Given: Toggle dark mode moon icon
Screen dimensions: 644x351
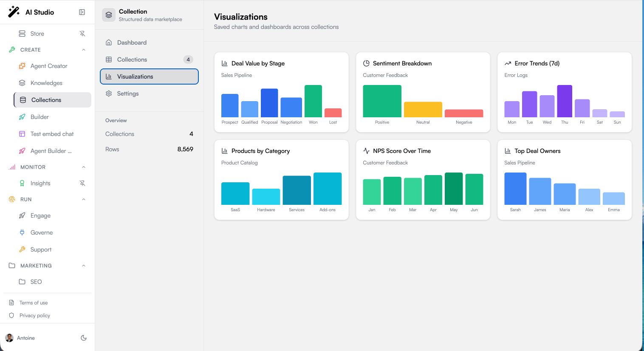Looking at the screenshot, I should [x=84, y=338].
